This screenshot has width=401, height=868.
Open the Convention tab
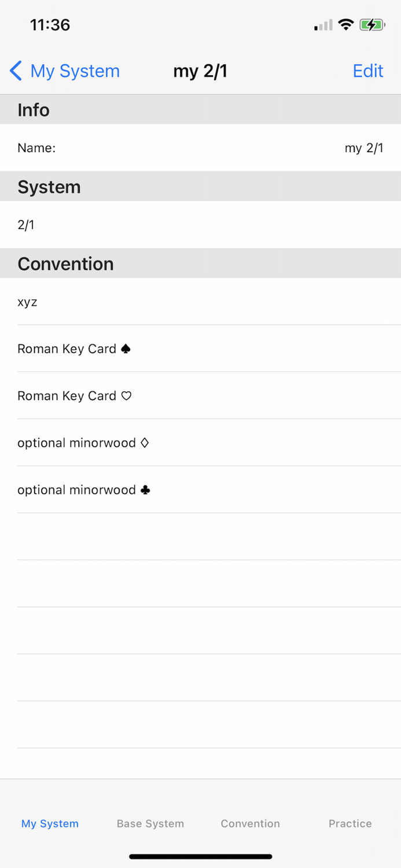point(250,823)
